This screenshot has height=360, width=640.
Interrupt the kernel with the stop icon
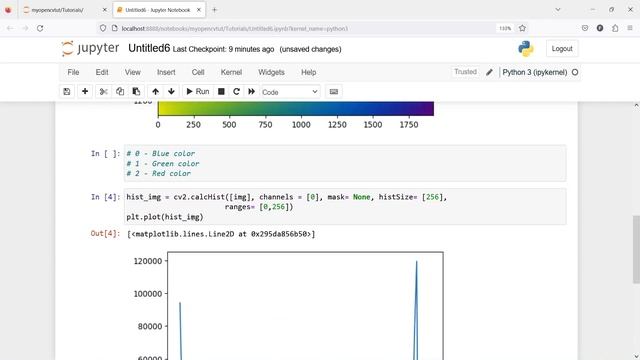point(221,91)
